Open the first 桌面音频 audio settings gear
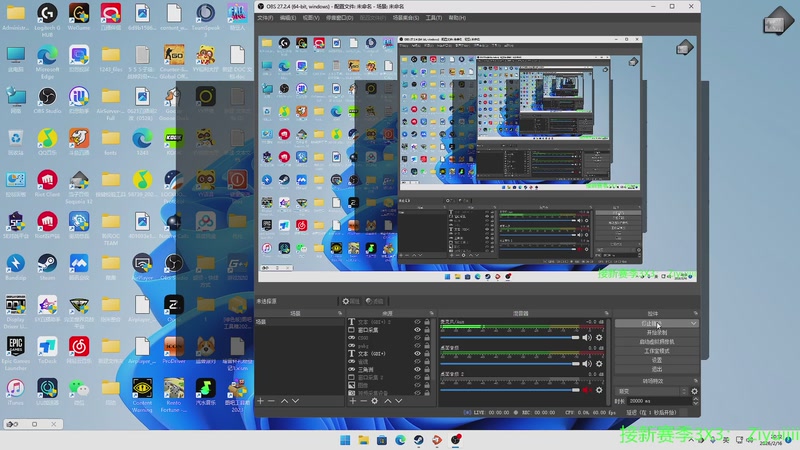The height and width of the screenshot is (450, 800). coord(599,364)
